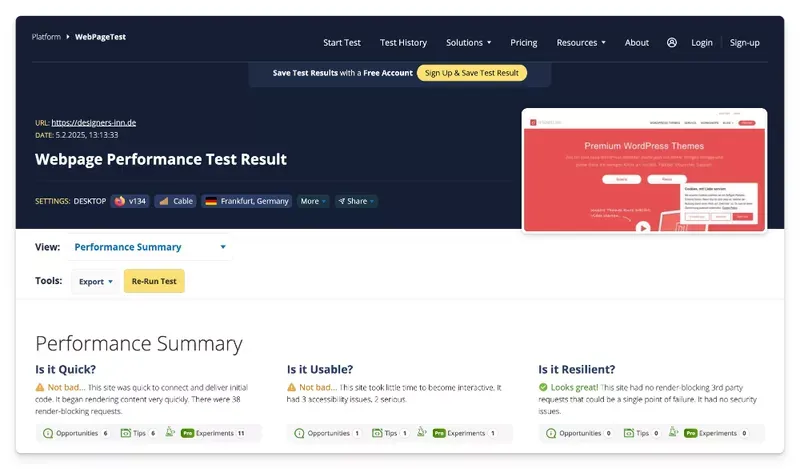800x469 pixels.
Task: Open Tips under Is it Quick
Action: tap(138, 433)
